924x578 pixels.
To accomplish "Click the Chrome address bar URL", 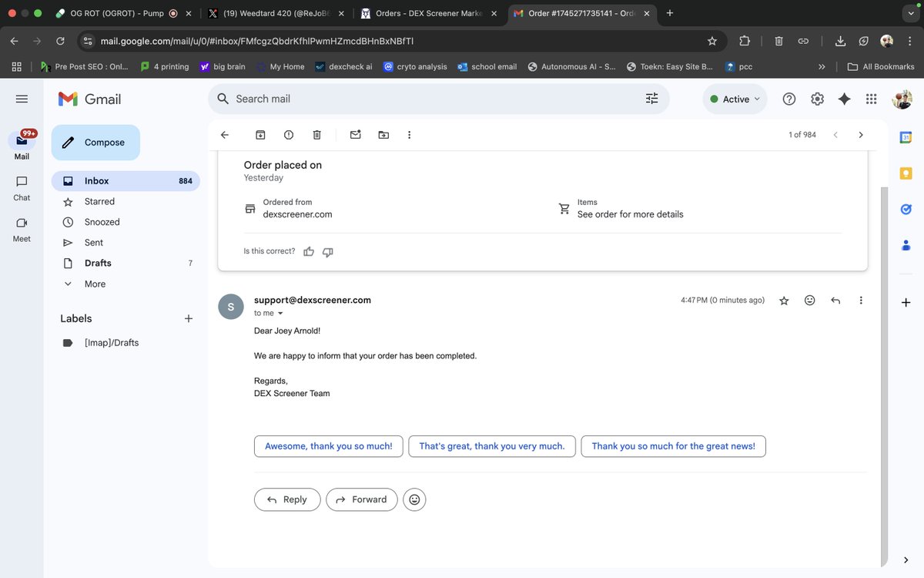I will tap(257, 41).
